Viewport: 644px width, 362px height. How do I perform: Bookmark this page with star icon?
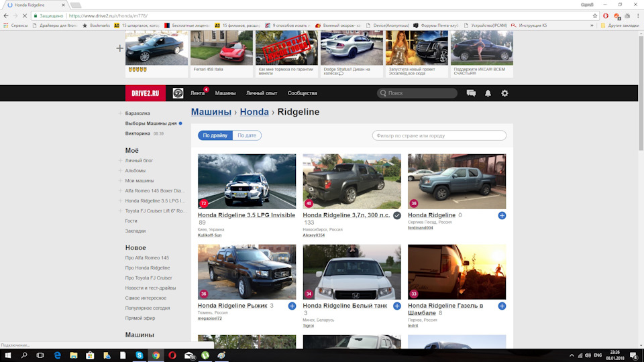tap(595, 15)
